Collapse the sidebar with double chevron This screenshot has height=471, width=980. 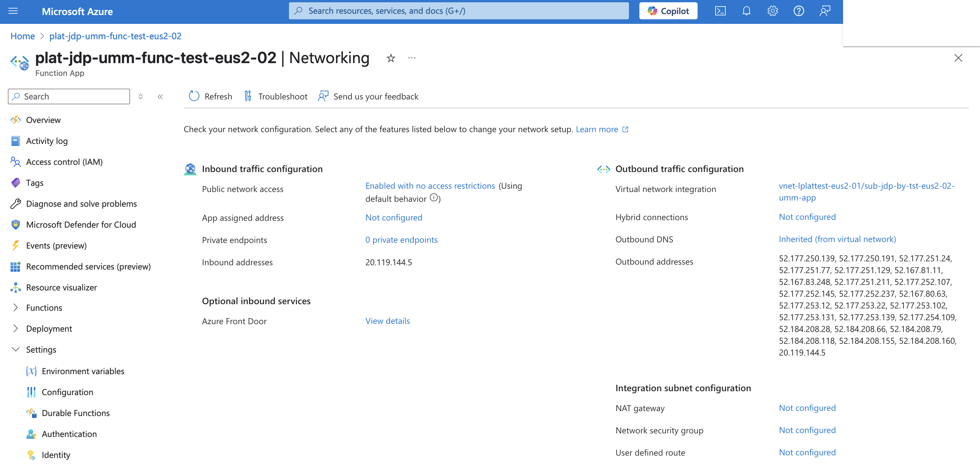[x=160, y=97]
